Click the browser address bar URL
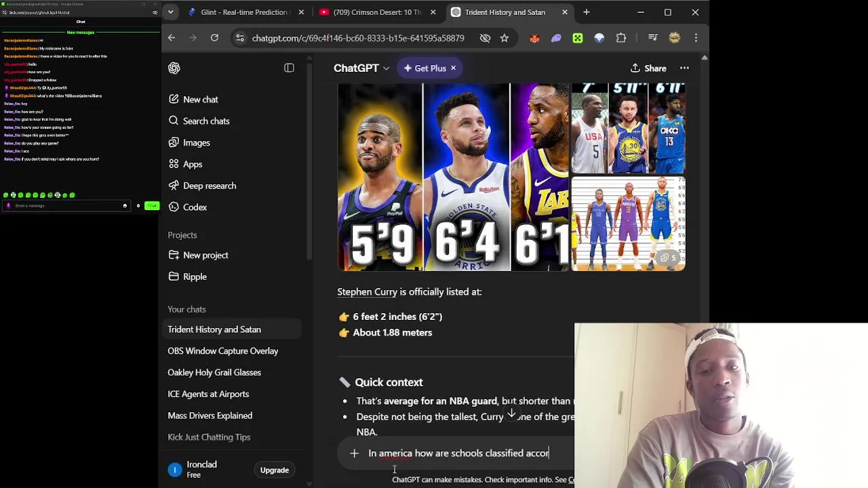The image size is (868, 488). (358, 38)
